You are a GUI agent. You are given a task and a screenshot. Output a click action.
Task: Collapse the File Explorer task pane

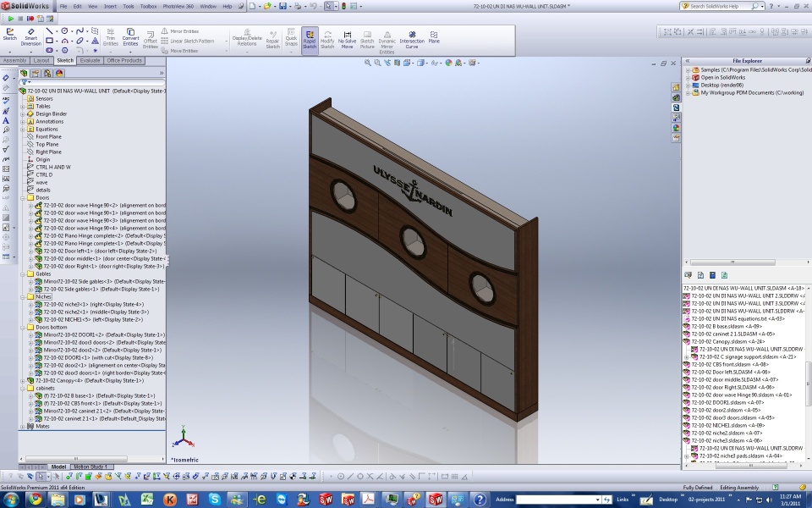(x=688, y=61)
